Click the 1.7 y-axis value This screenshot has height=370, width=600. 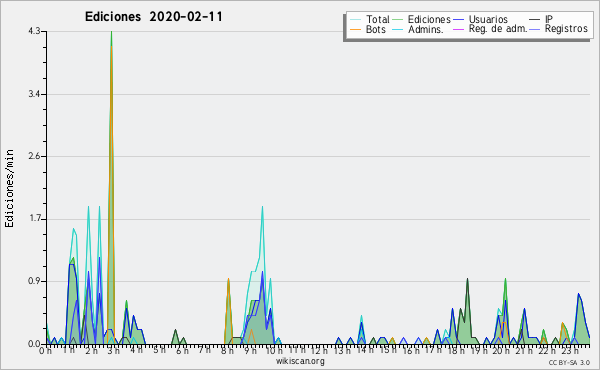pos(34,219)
